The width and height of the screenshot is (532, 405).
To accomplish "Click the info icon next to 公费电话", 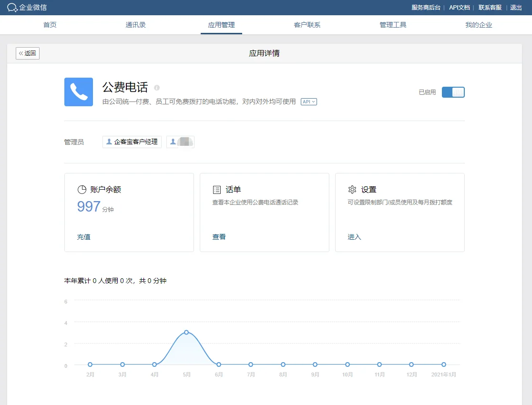I will (x=157, y=88).
